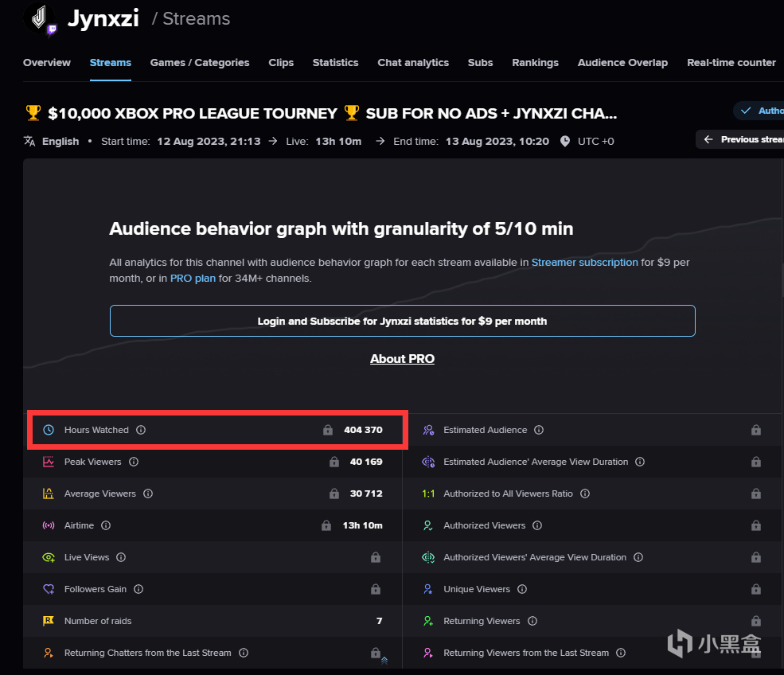Switch to the Games / Categories tab
Viewport: 784px width, 675px height.
[x=200, y=62]
